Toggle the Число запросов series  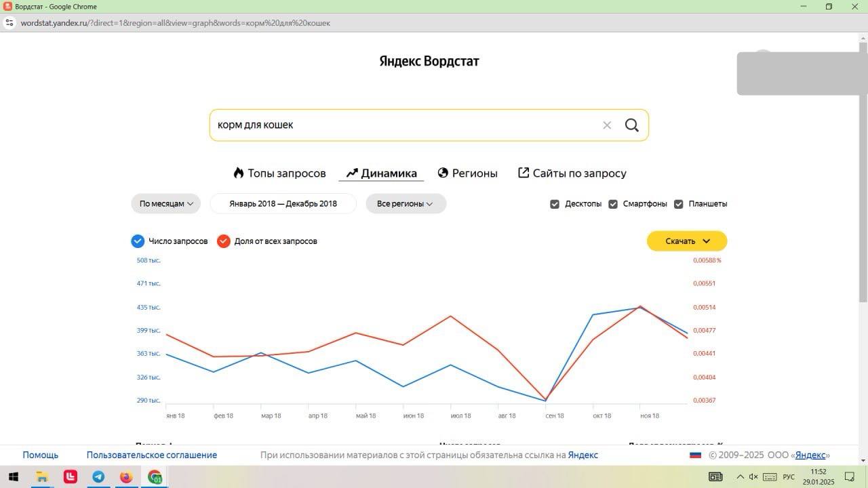[138, 241]
